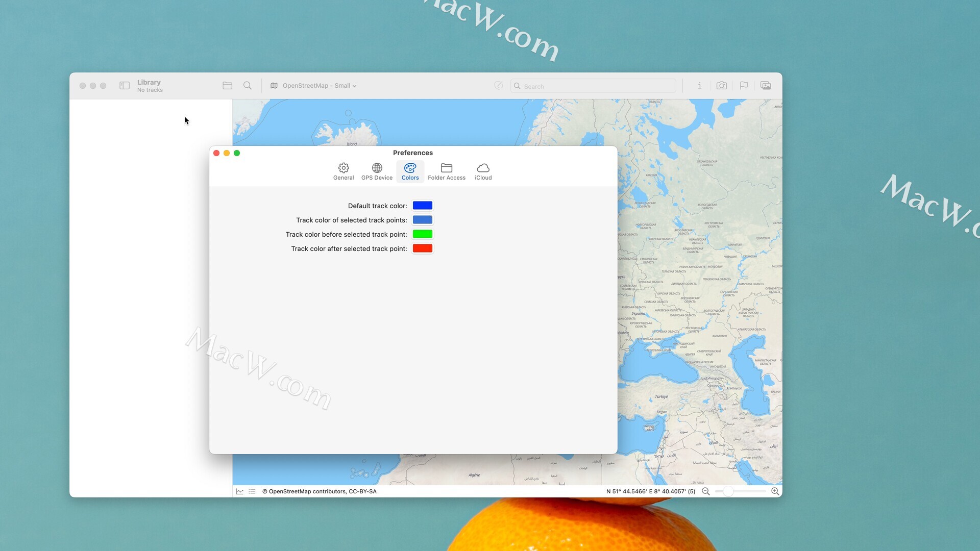The width and height of the screenshot is (980, 551).
Task: Switch to the General preferences tab
Action: [344, 171]
